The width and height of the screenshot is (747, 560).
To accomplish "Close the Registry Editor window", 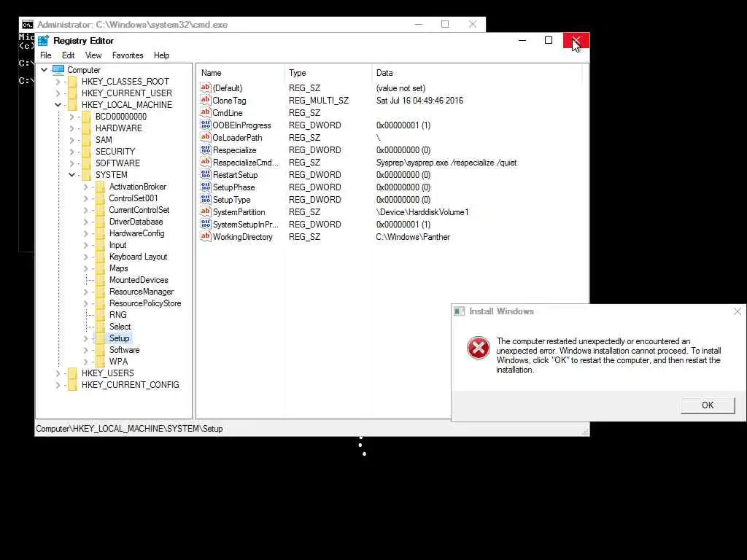I will point(576,41).
